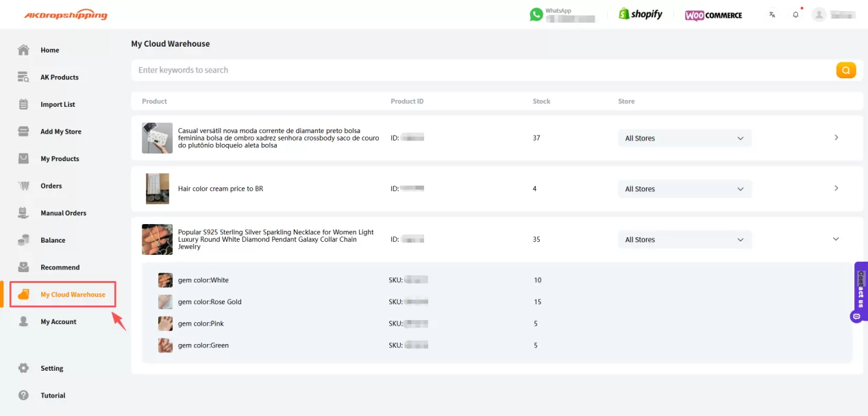The height and width of the screenshot is (416, 868).
Task: Open All Stores dropdown for diamond bag product
Action: pyautogui.click(x=684, y=138)
